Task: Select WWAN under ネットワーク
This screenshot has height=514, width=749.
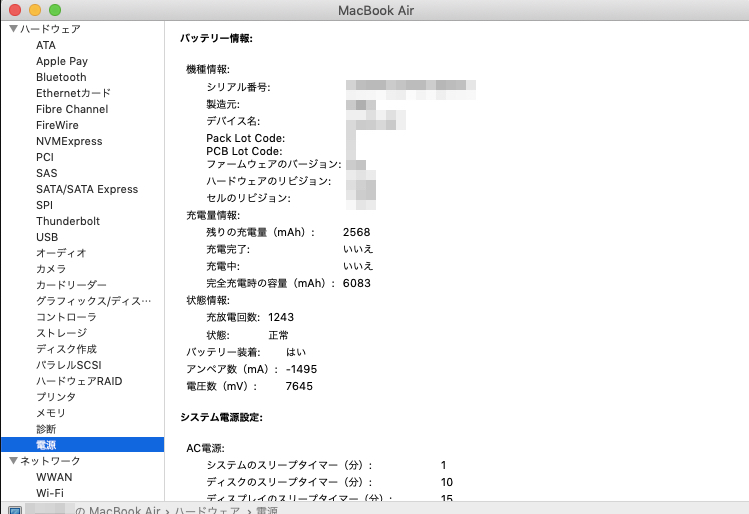Action: pos(54,477)
